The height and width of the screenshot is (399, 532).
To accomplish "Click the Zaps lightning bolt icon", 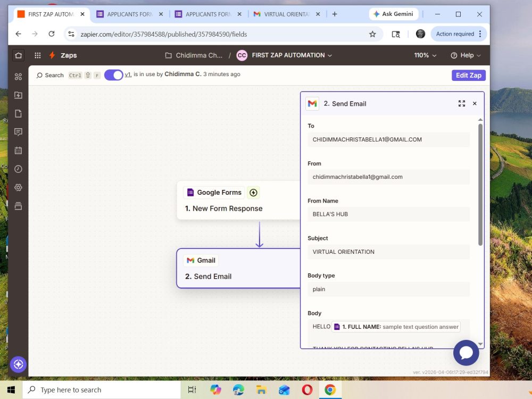I will pos(52,55).
